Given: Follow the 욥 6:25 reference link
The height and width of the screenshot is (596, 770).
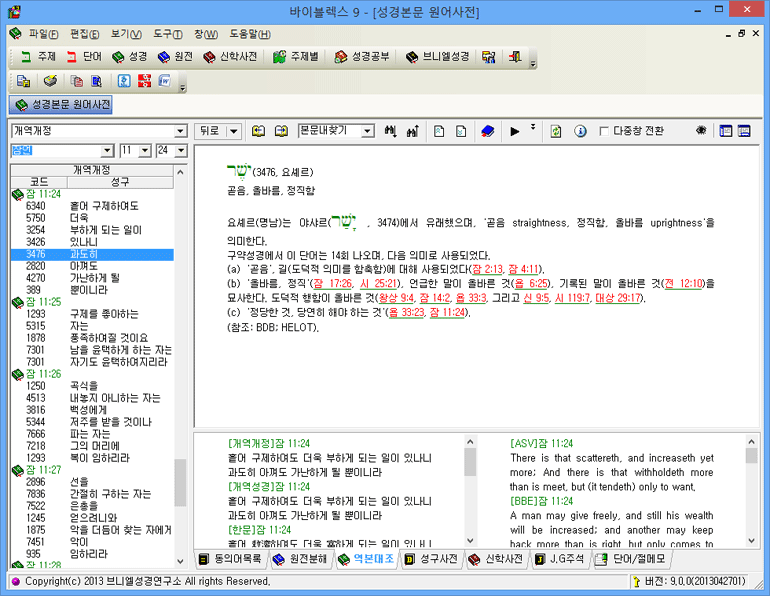Looking at the screenshot, I should point(531,283).
